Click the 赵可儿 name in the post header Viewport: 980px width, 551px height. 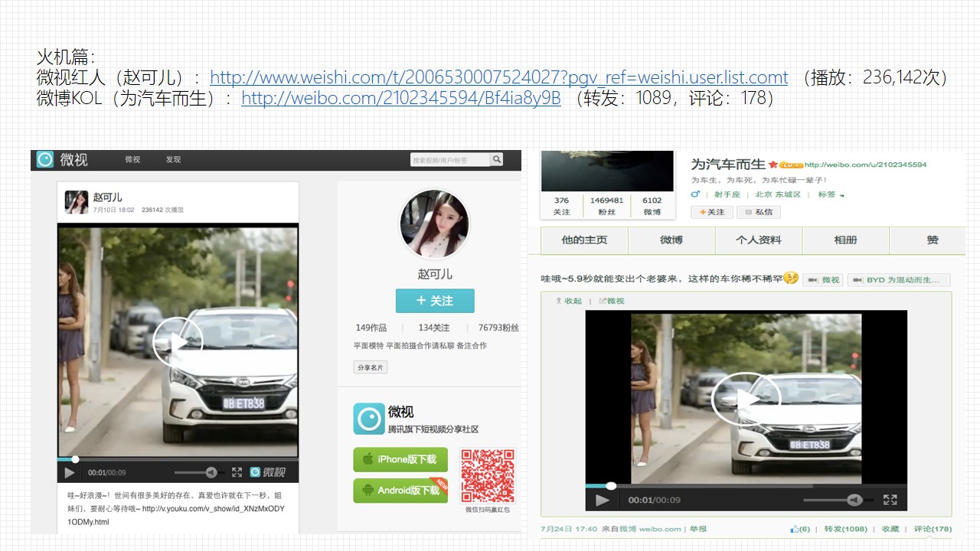107,197
